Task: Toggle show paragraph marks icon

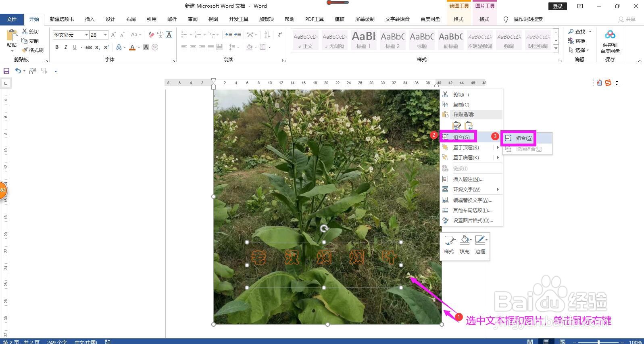Action: [279, 35]
